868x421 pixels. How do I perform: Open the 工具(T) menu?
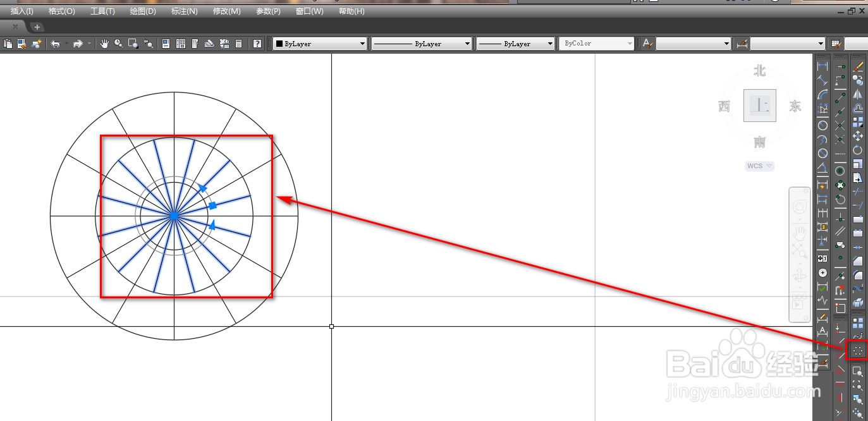102,11
